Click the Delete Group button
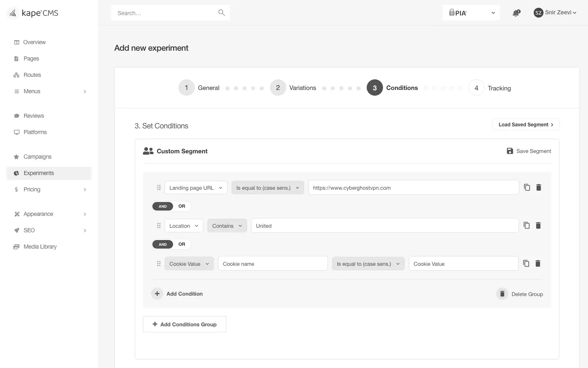 click(520, 294)
